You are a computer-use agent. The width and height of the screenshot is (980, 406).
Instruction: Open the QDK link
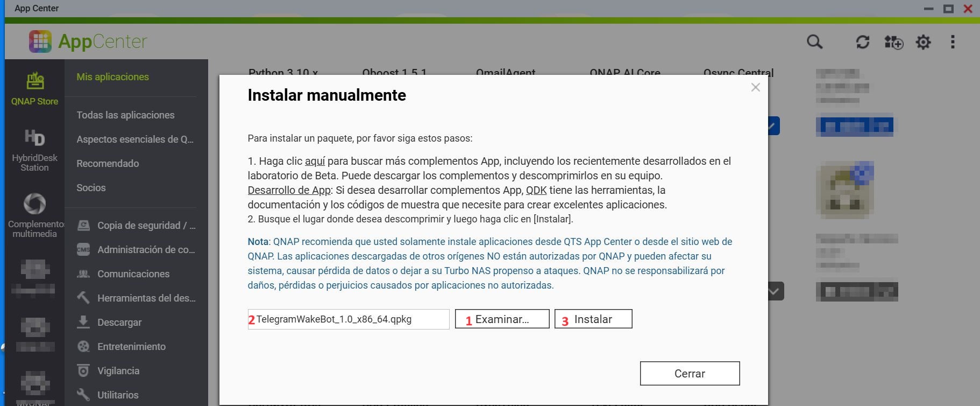536,190
